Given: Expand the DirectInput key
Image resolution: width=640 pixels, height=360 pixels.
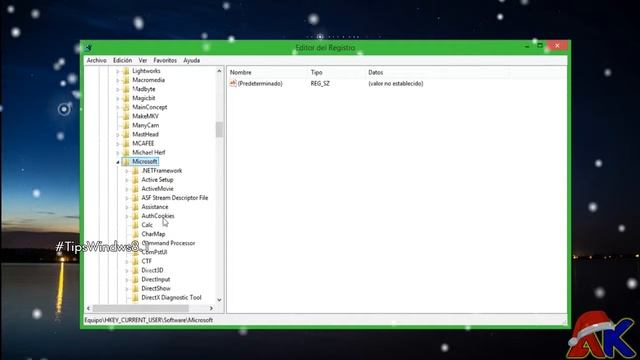Looking at the screenshot, I should tap(127, 279).
